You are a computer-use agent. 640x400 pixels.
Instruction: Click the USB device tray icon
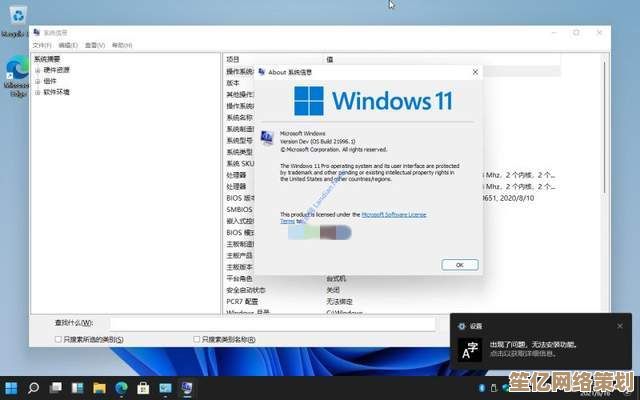(493, 388)
